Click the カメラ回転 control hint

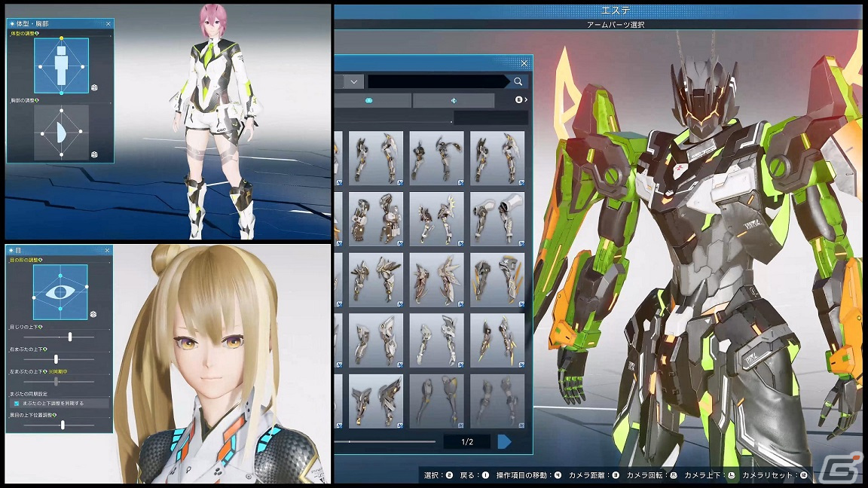pyautogui.click(x=652, y=474)
